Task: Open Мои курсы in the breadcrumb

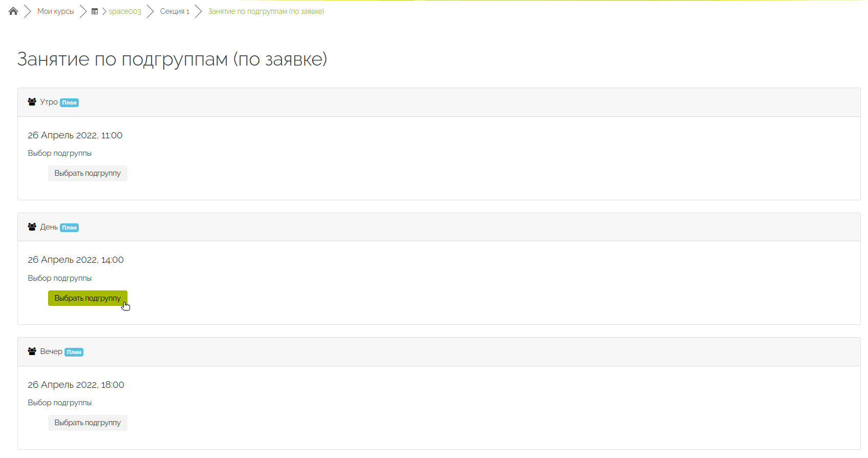Action: [56, 11]
